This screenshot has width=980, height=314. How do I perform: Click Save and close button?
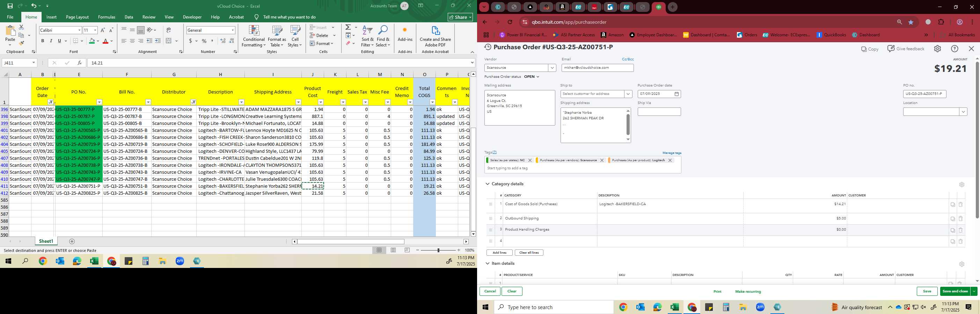point(955,291)
